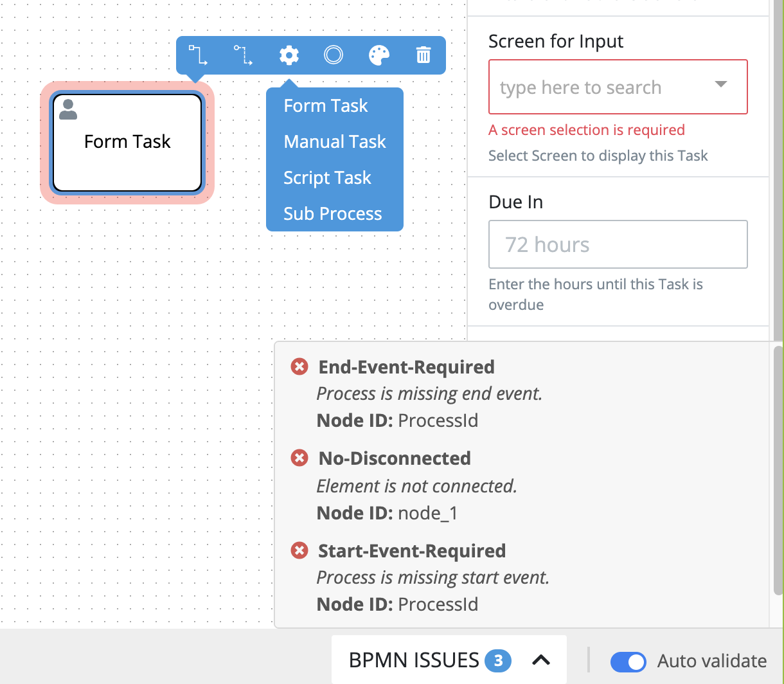The width and height of the screenshot is (784, 684).
Task: Add a message flow connection
Action: (244, 55)
